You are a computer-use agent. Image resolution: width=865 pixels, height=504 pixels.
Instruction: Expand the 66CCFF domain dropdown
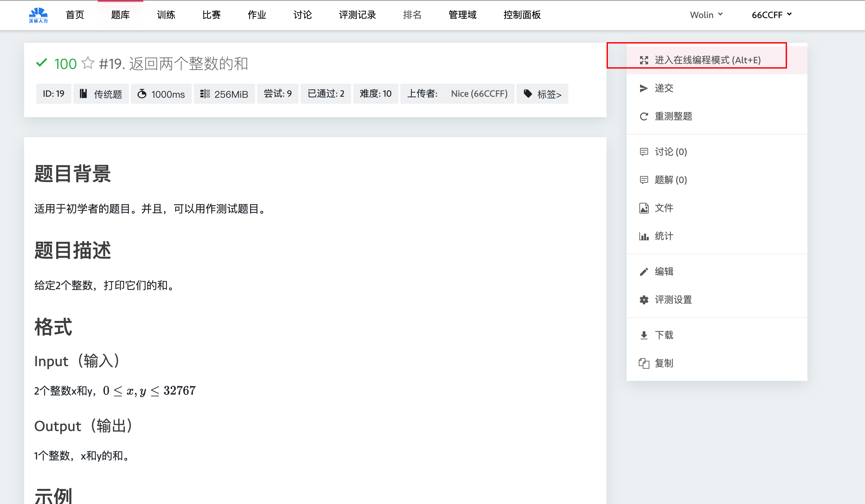771,15
